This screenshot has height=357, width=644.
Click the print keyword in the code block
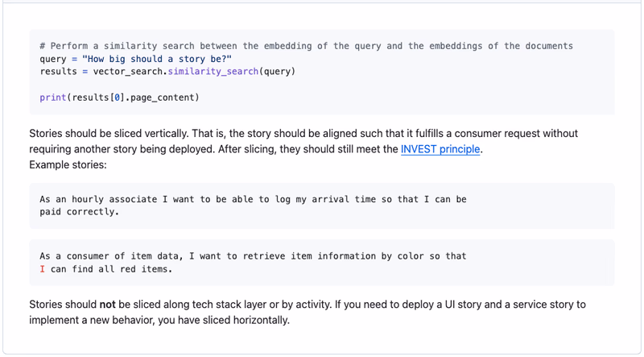pos(53,98)
